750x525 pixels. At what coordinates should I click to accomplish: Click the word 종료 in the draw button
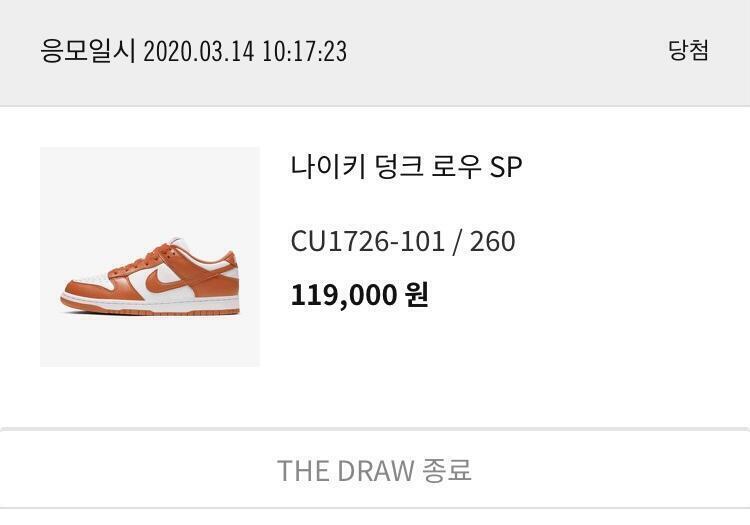click(x=447, y=470)
